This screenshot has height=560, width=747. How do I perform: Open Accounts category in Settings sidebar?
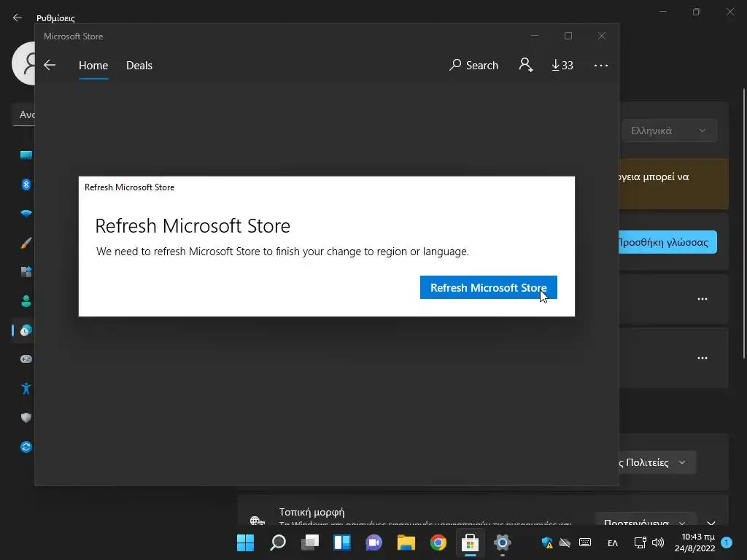click(26, 301)
